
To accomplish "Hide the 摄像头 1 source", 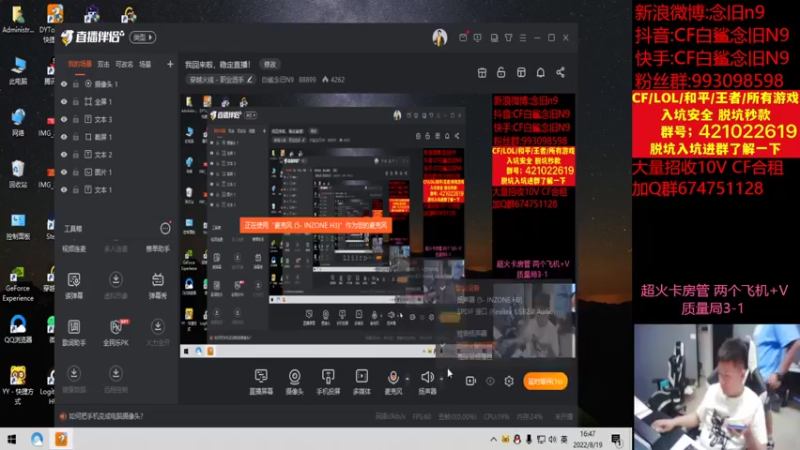I will click(64, 84).
